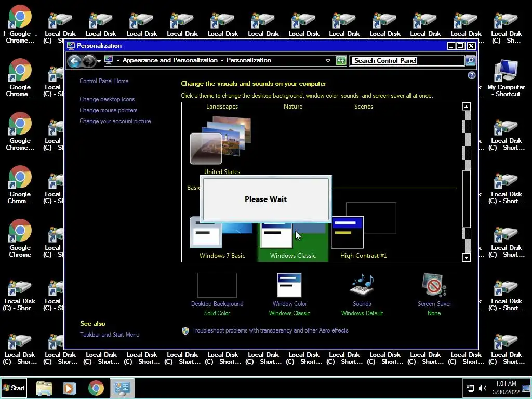Click the volume speaker tray icon

tap(482, 388)
